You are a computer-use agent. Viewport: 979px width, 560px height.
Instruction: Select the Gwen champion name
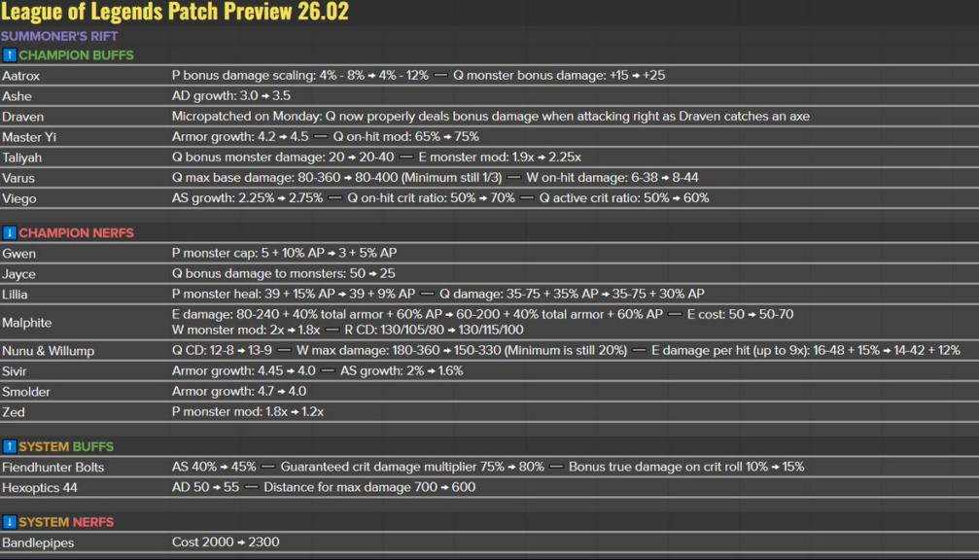click(x=18, y=254)
